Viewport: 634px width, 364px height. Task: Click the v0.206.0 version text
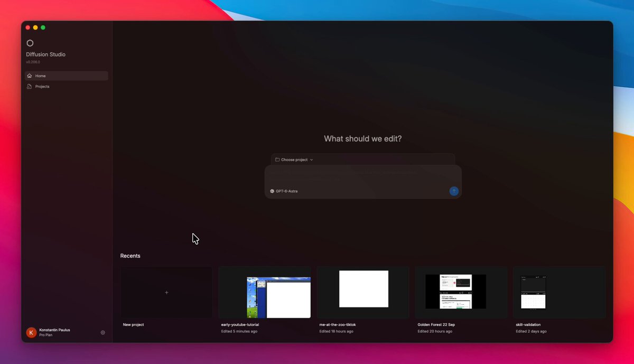(33, 62)
